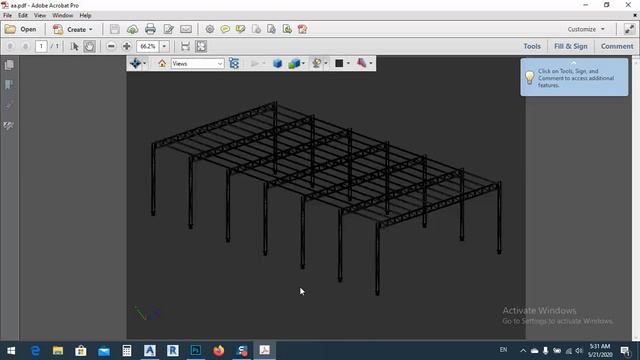This screenshot has height=360, width=640.
Task: Open the File menu
Action: coord(7,16)
